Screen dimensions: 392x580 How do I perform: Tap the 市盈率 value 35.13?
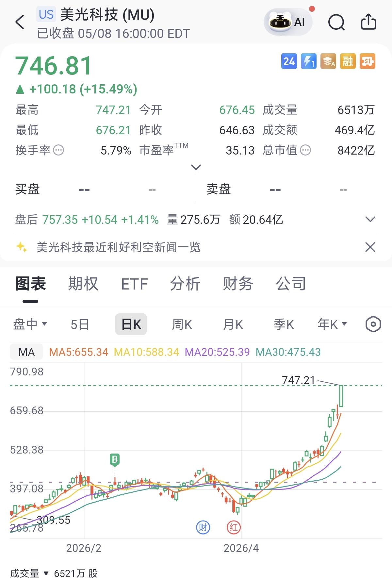coord(240,150)
